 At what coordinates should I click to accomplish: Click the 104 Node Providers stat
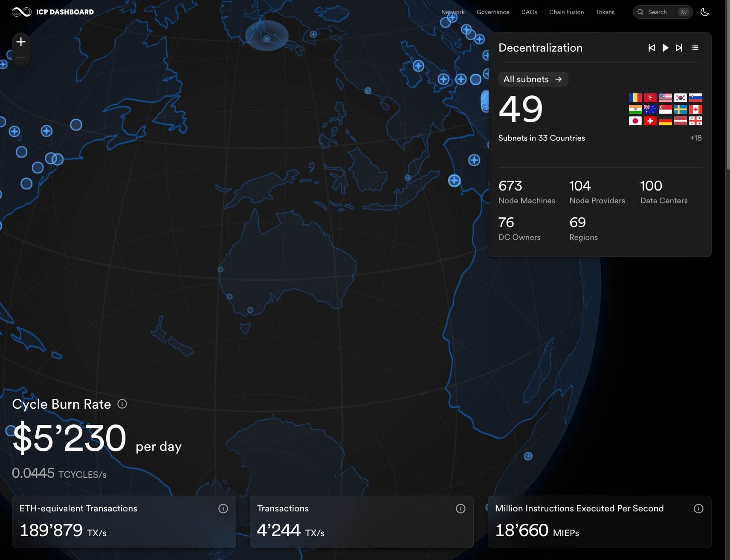pos(597,192)
